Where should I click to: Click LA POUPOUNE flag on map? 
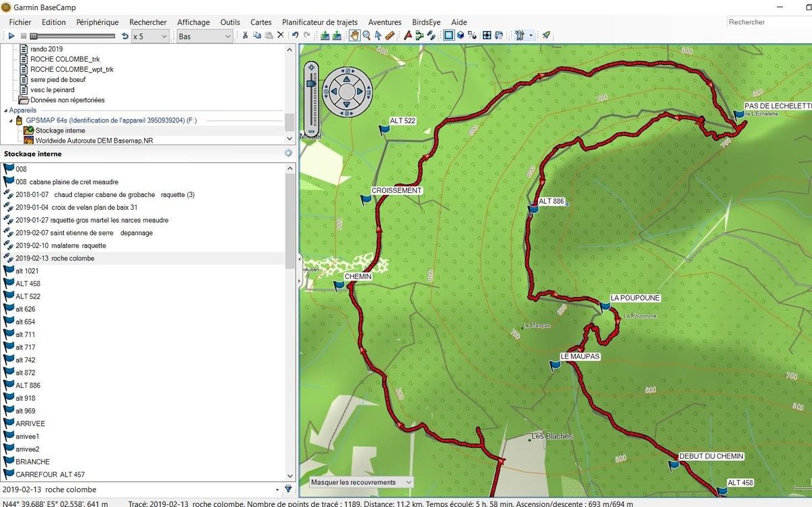tap(606, 307)
